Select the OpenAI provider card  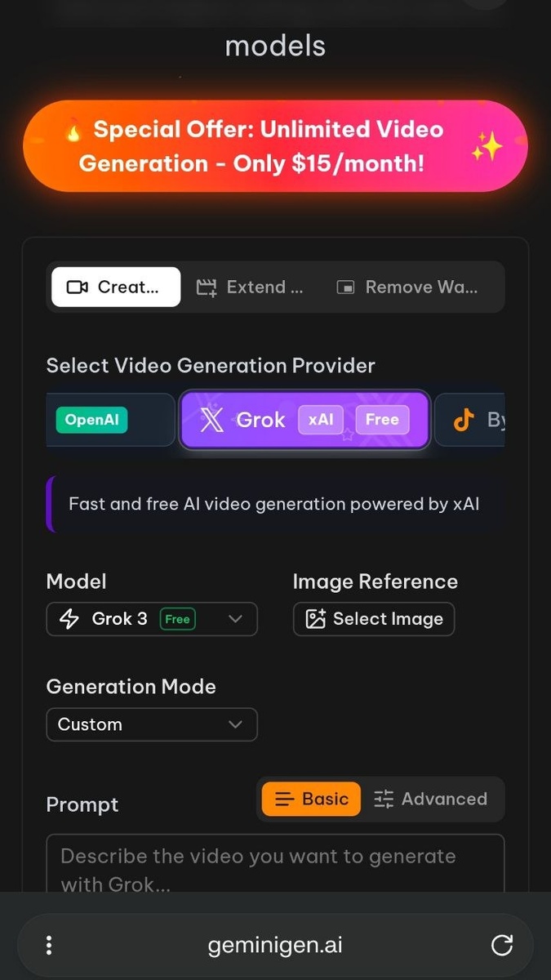[110, 420]
